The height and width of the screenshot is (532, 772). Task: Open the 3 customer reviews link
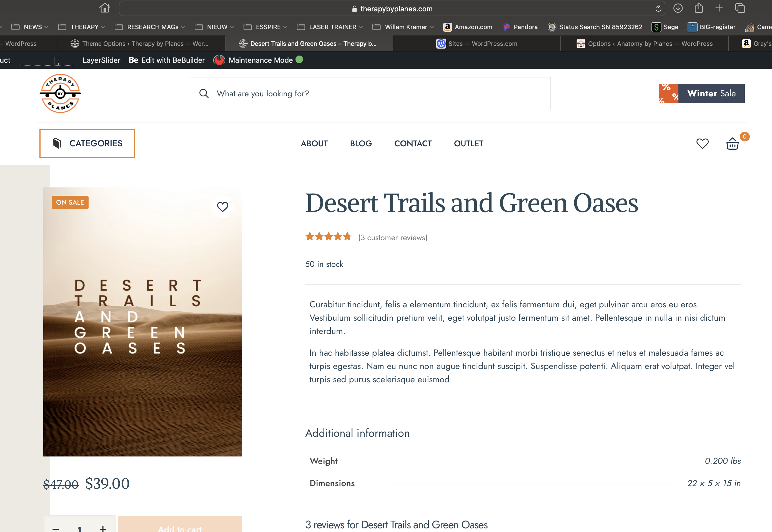click(x=393, y=238)
